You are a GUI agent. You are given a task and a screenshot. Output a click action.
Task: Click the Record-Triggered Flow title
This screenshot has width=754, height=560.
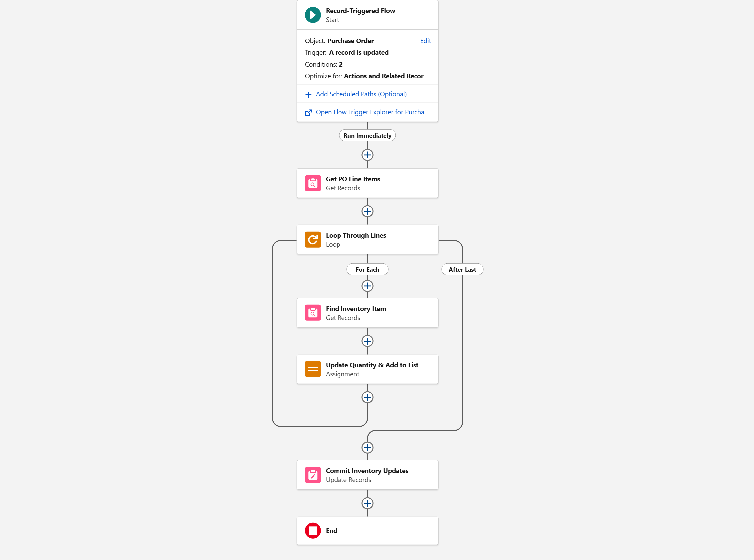(360, 11)
